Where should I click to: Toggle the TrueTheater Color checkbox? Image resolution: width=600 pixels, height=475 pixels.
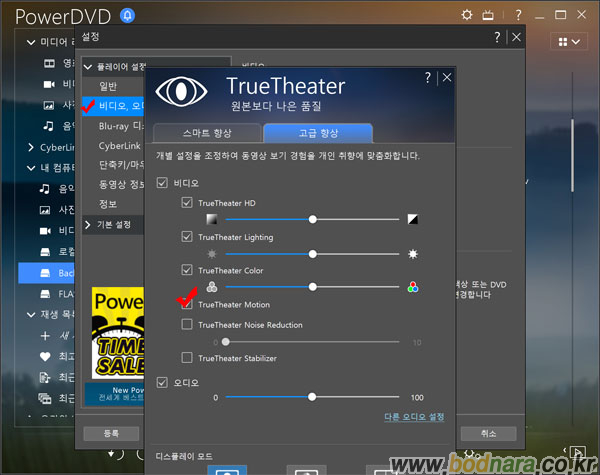coord(187,270)
